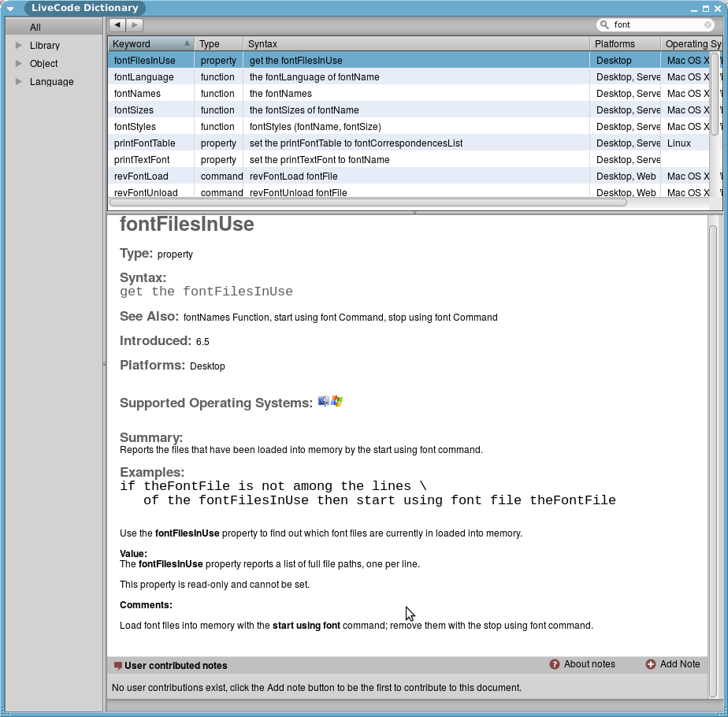
Task: Expand the Library tree category
Action: pyautogui.click(x=19, y=46)
